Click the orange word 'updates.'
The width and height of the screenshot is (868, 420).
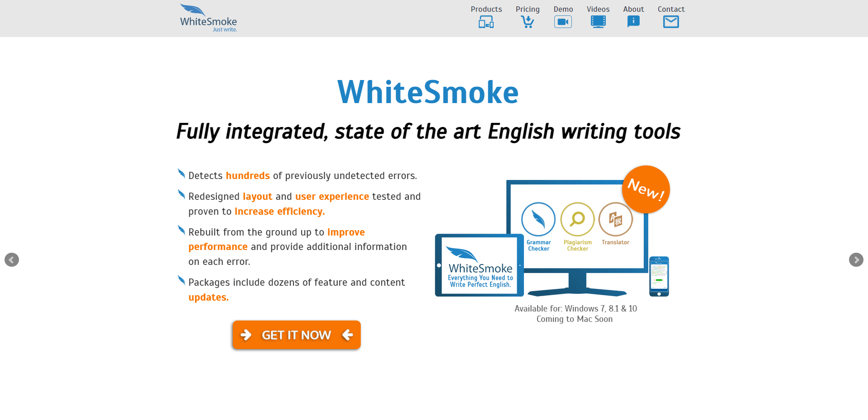pos(208,297)
